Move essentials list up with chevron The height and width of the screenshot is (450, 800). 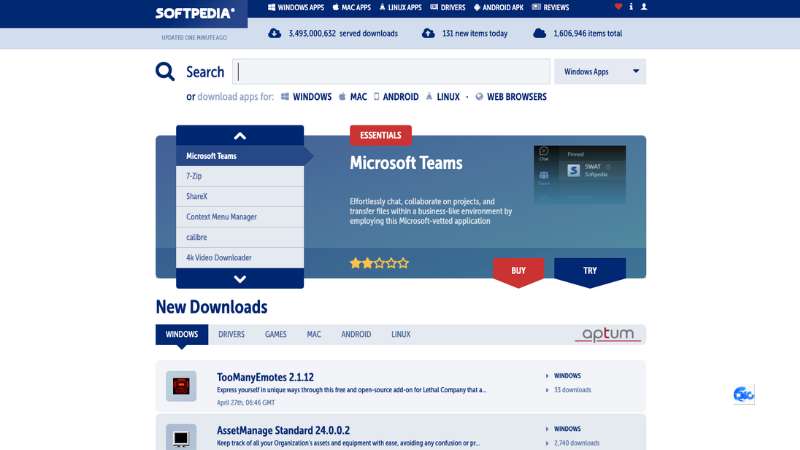tap(240, 136)
